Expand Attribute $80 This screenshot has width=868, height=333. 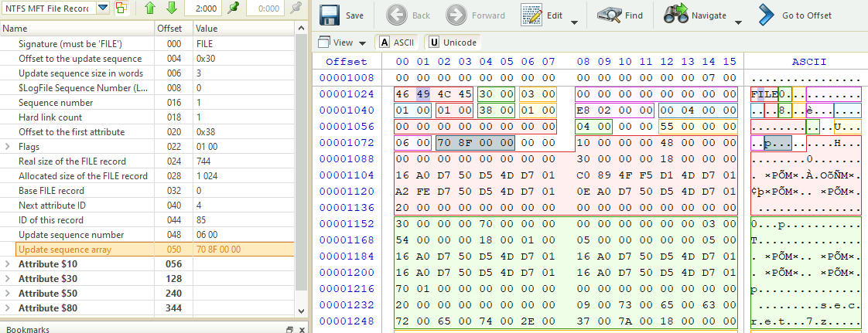[7, 308]
